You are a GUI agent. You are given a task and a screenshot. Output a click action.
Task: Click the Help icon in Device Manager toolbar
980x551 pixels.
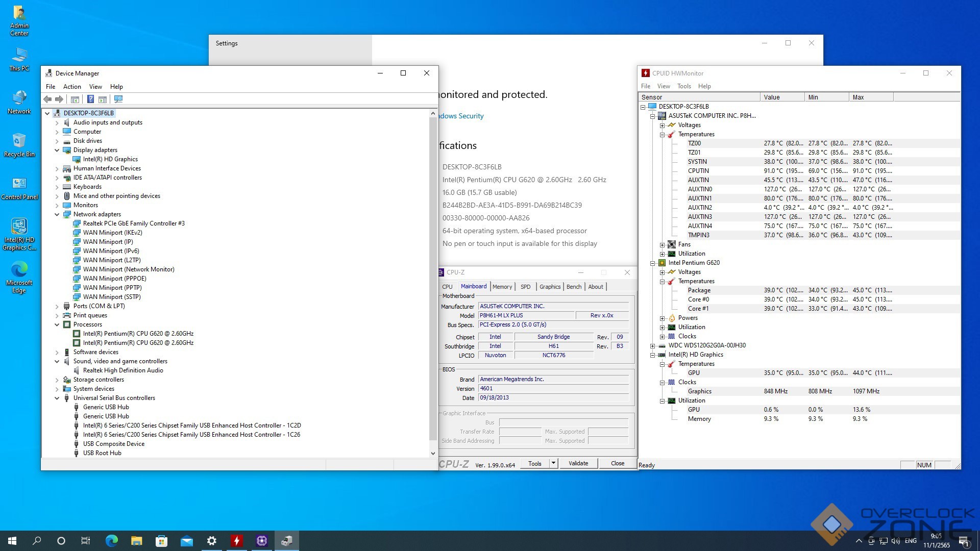click(90, 99)
